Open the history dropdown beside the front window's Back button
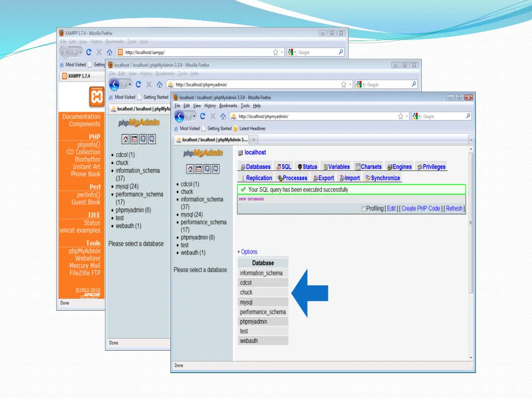 [x=194, y=116]
